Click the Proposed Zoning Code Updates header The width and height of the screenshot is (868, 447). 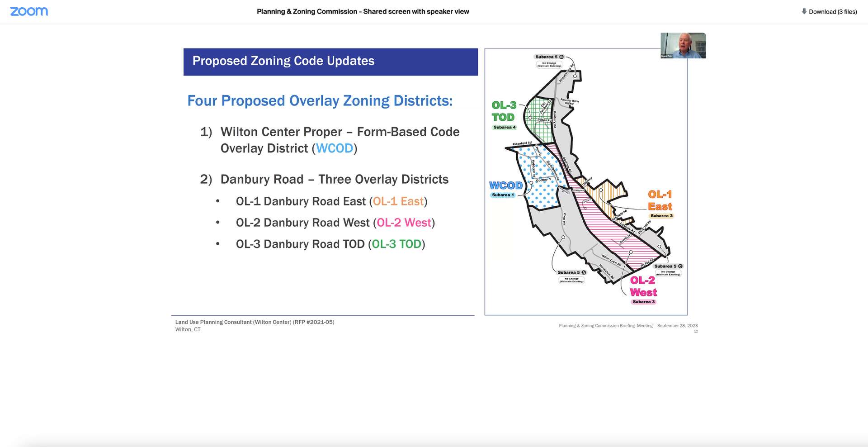pos(283,61)
